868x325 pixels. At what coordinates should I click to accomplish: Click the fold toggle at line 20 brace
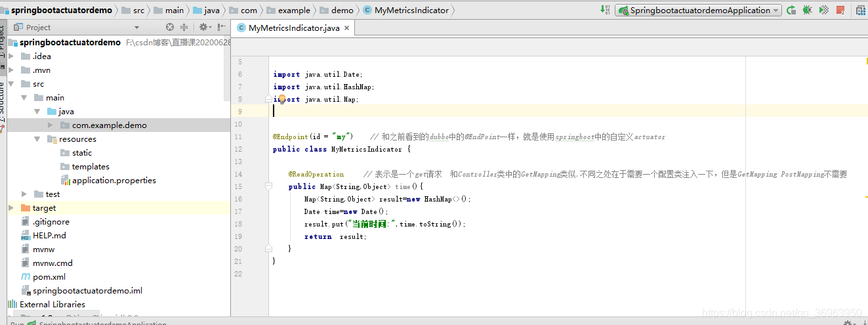click(x=268, y=249)
